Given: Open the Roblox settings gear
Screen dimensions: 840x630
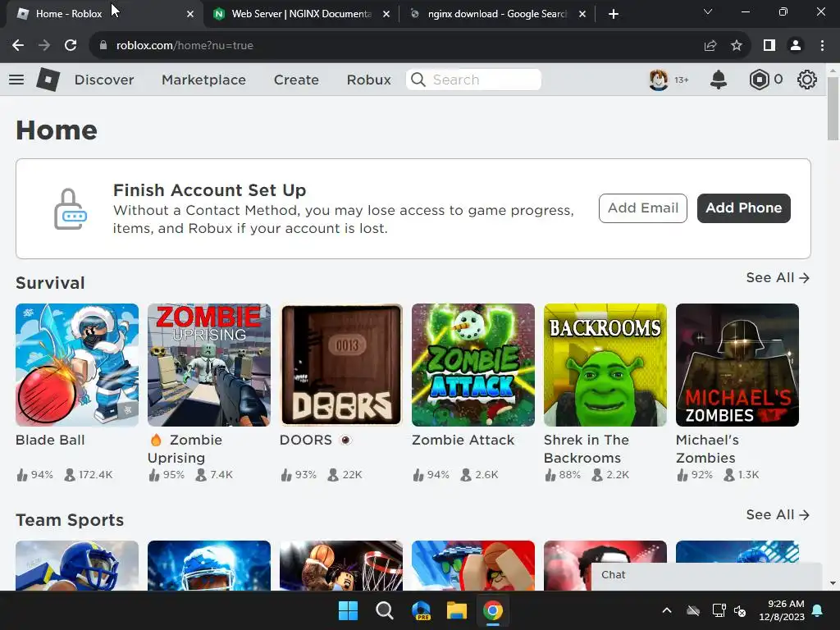Looking at the screenshot, I should [x=807, y=80].
